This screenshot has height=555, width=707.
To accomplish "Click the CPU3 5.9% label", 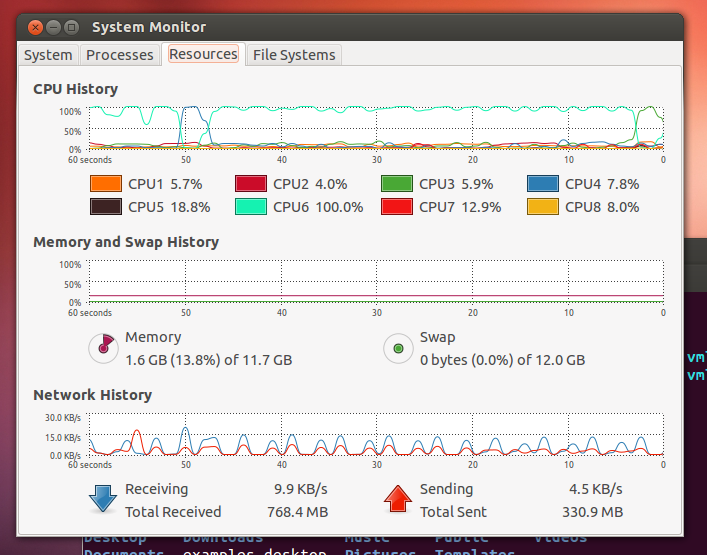I will [456, 184].
